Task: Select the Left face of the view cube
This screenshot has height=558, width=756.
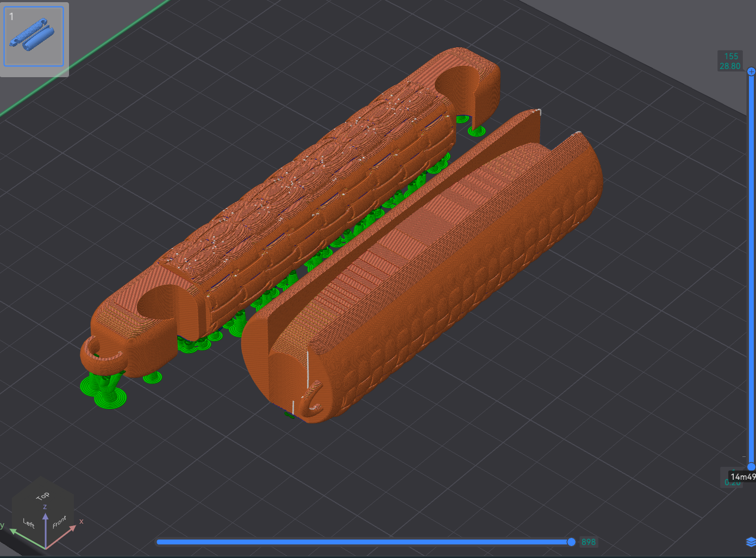Action: pos(28,523)
